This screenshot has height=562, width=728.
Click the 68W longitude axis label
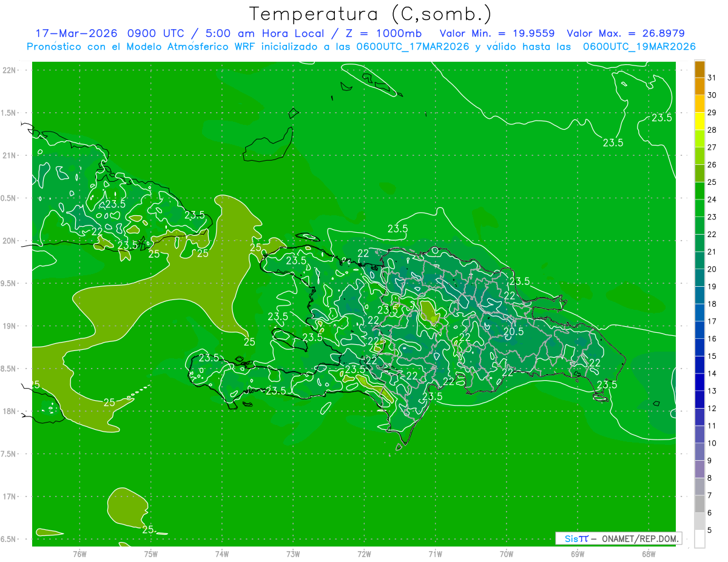click(x=649, y=554)
